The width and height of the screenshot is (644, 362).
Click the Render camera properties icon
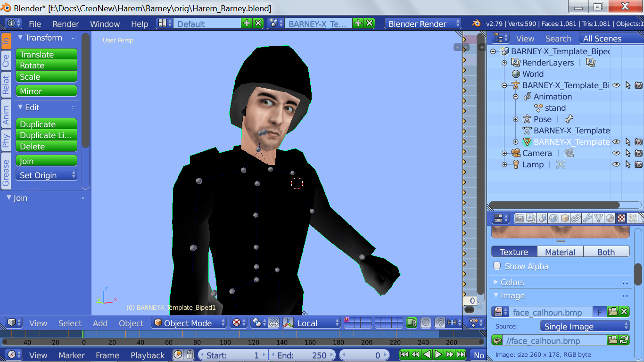(x=519, y=218)
